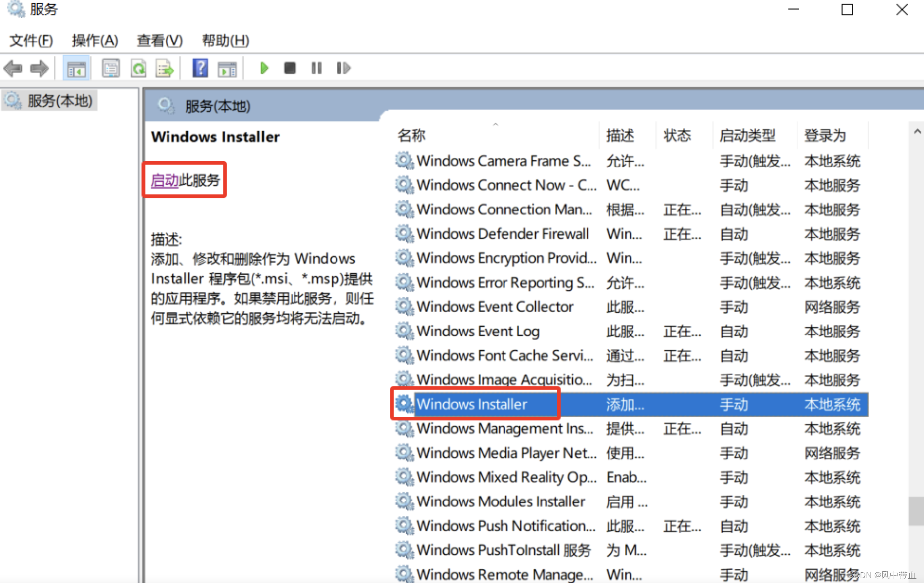Restart service using toolbar restart icon
Viewport: 924px width, 584px height.
click(x=343, y=68)
